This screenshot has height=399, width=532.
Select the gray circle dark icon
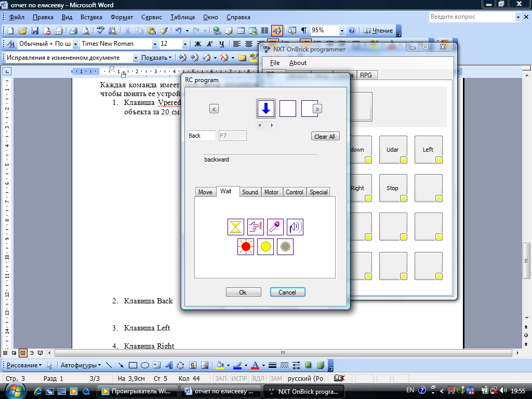point(285,247)
